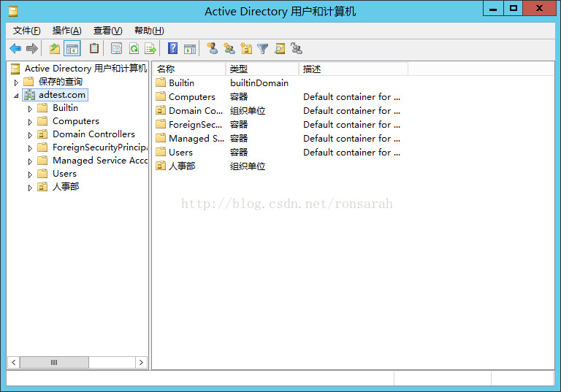561x392 pixels.
Task: Click the adtest.com domain icon in tree
Action: tap(29, 95)
